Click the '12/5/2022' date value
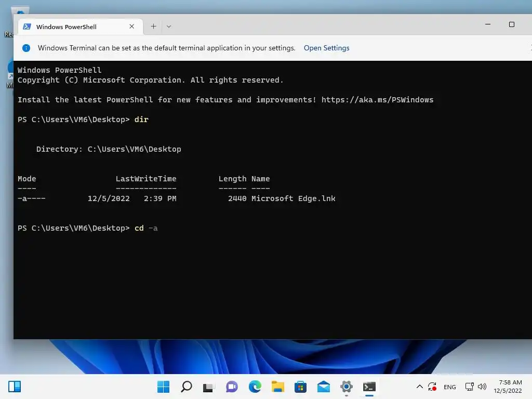Viewport: 532px width, 399px height. 109,198
